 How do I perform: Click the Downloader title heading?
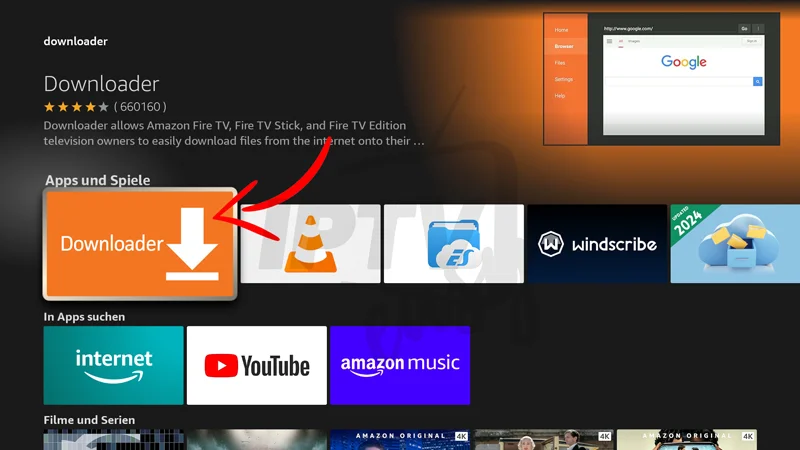pos(102,84)
